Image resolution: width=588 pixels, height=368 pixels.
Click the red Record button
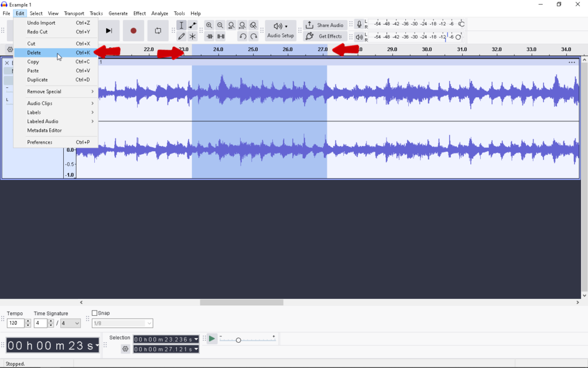[133, 30]
